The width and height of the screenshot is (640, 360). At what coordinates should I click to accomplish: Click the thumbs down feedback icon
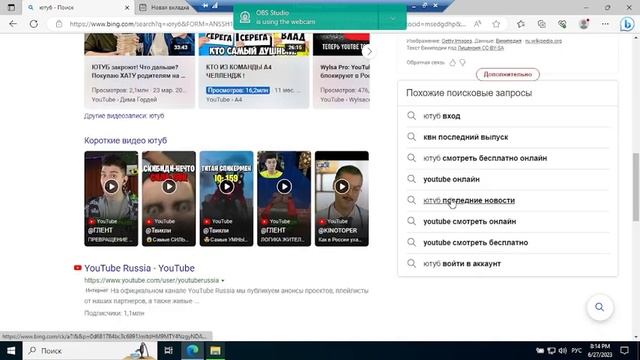tap(462, 62)
